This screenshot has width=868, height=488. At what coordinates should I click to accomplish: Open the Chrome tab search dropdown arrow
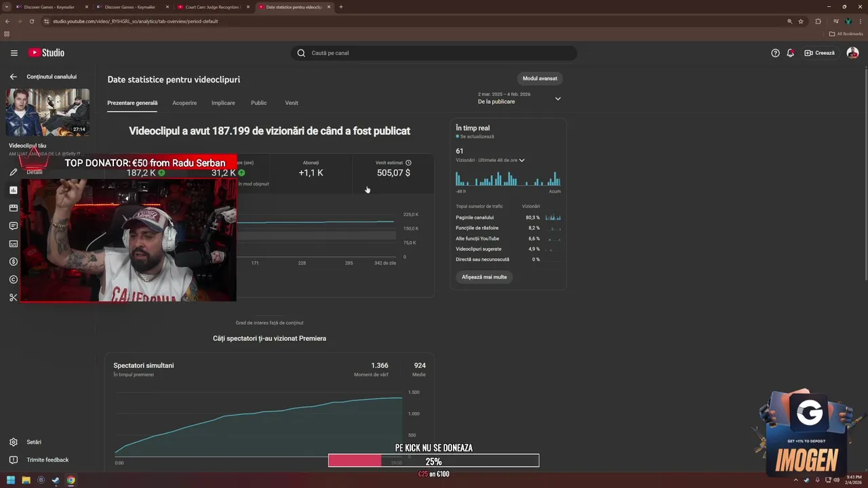click(7, 7)
